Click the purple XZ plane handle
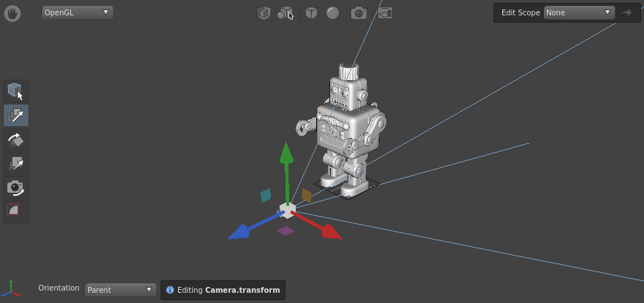Viewport: 644px width, 303px height. [x=285, y=231]
